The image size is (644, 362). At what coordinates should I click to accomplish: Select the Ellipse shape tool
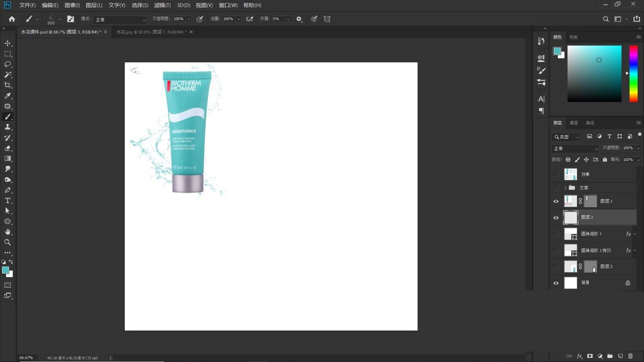click(8, 221)
